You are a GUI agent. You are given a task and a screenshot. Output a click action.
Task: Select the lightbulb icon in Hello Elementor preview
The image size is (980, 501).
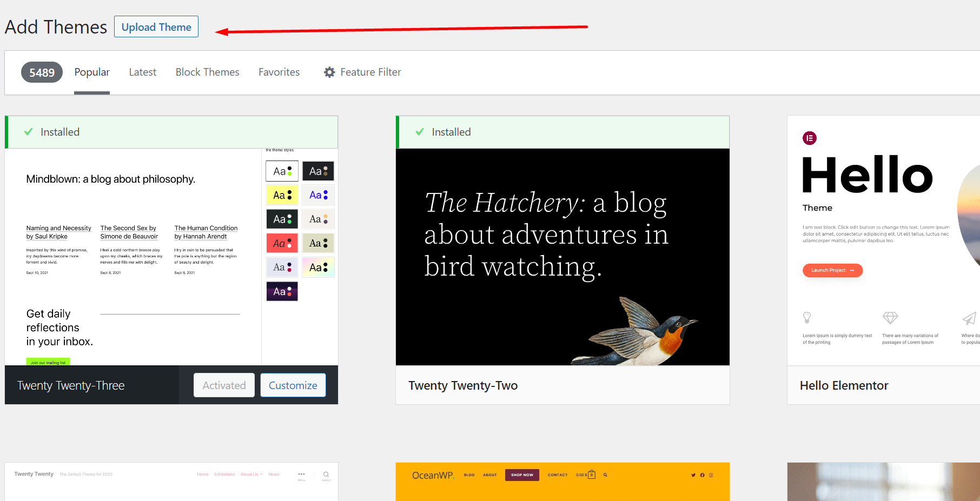pos(808,318)
